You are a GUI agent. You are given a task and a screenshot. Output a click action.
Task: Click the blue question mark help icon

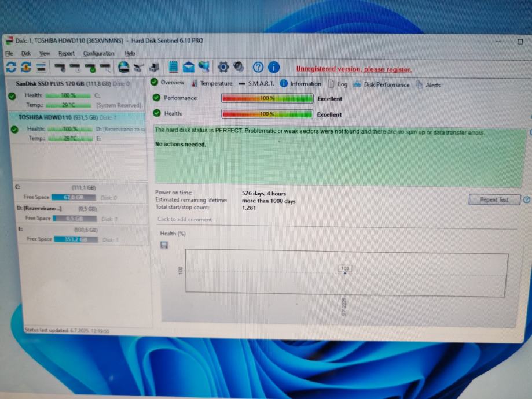tap(258, 67)
